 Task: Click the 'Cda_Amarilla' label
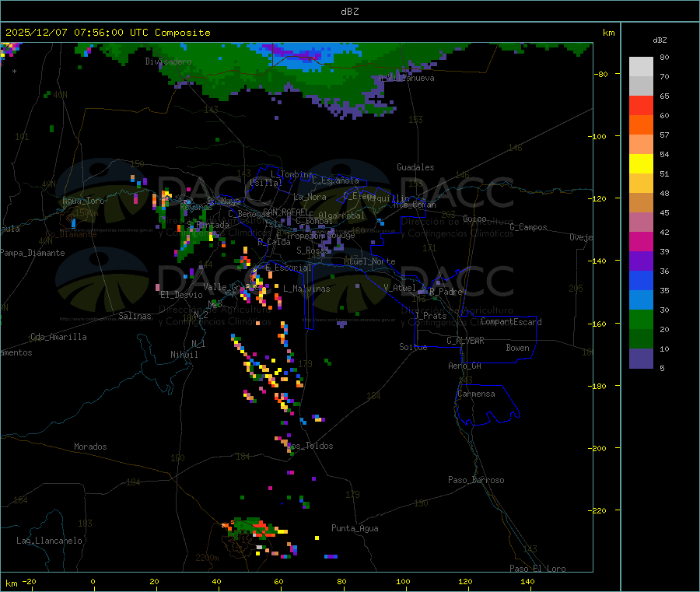point(58,337)
